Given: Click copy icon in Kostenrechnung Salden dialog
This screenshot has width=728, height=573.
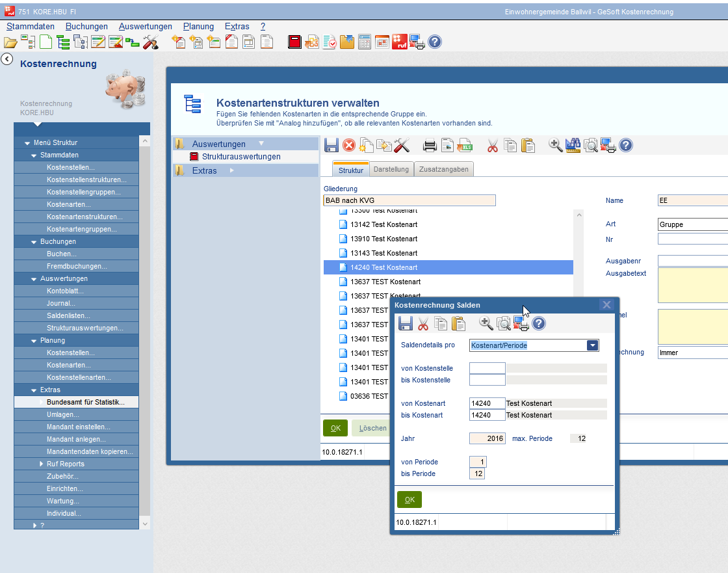Looking at the screenshot, I should point(441,323).
